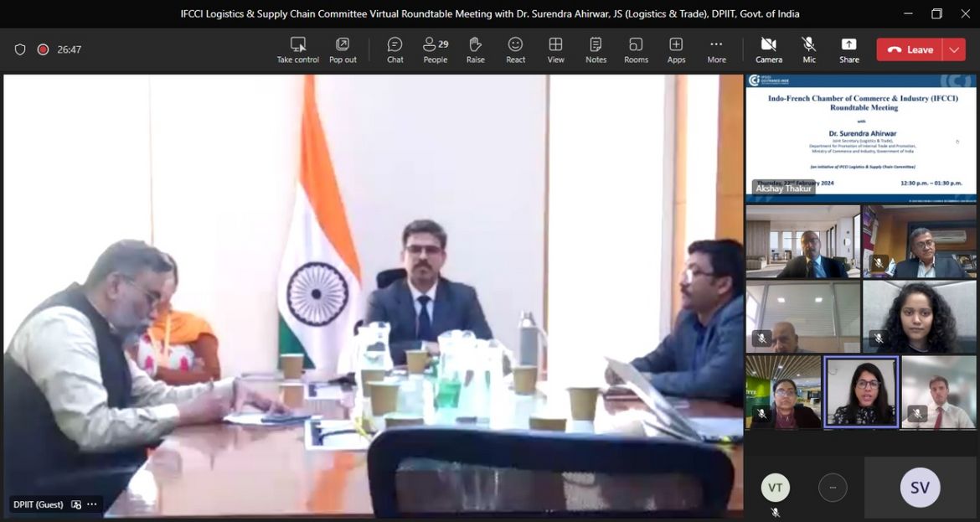
Task: Select the SV participant avatar
Action: [920, 488]
